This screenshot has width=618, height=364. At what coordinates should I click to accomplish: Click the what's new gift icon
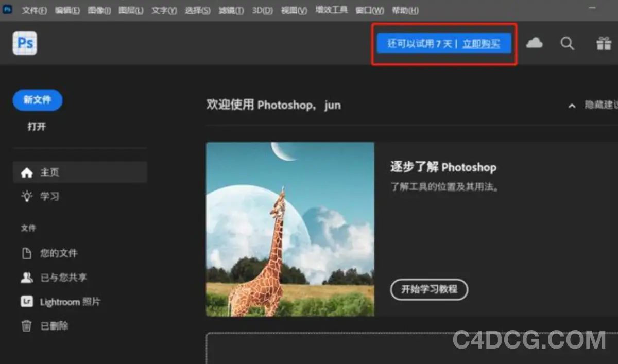603,43
